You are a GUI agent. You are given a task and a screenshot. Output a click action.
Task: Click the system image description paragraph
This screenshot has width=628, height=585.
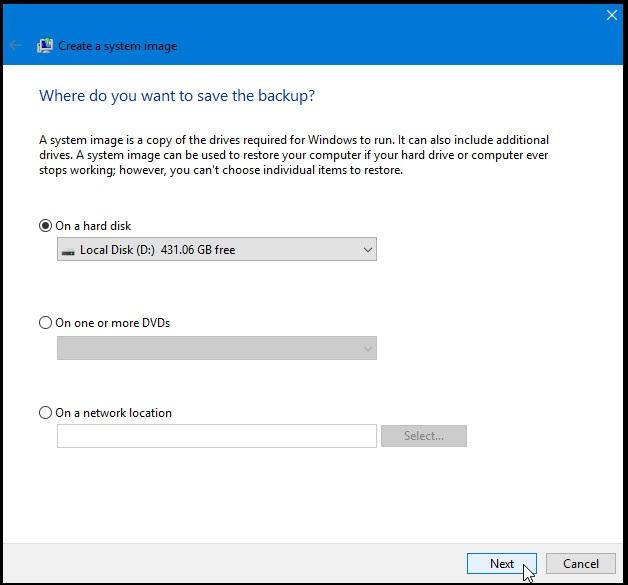(x=293, y=155)
